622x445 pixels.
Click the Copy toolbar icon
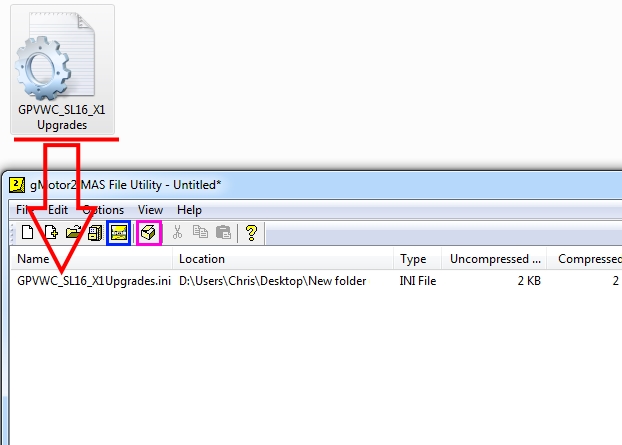(200, 232)
